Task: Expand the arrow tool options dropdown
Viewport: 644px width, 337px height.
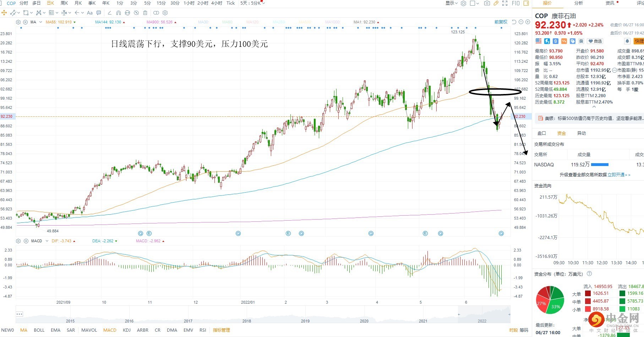Action: click(x=82, y=13)
